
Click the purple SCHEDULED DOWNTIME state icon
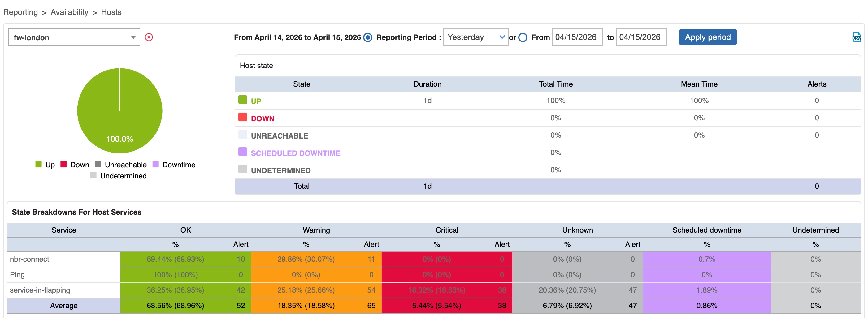pyautogui.click(x=242, y=152)
